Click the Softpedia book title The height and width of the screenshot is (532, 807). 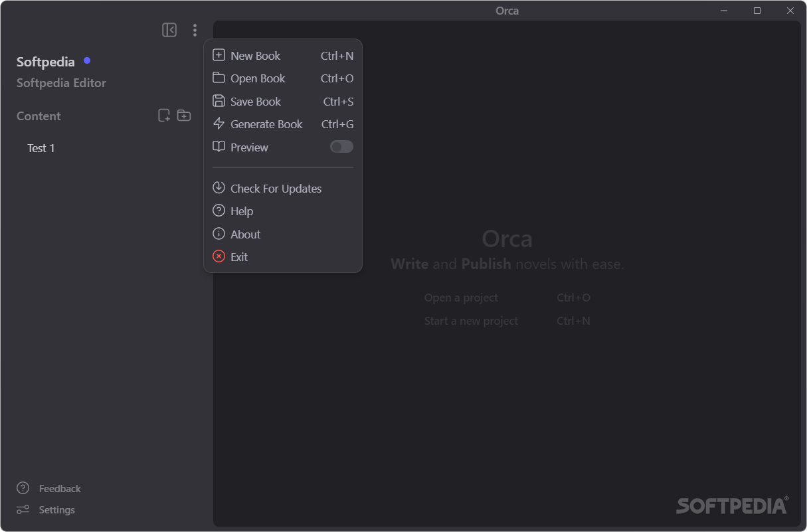tap(46, 62)
